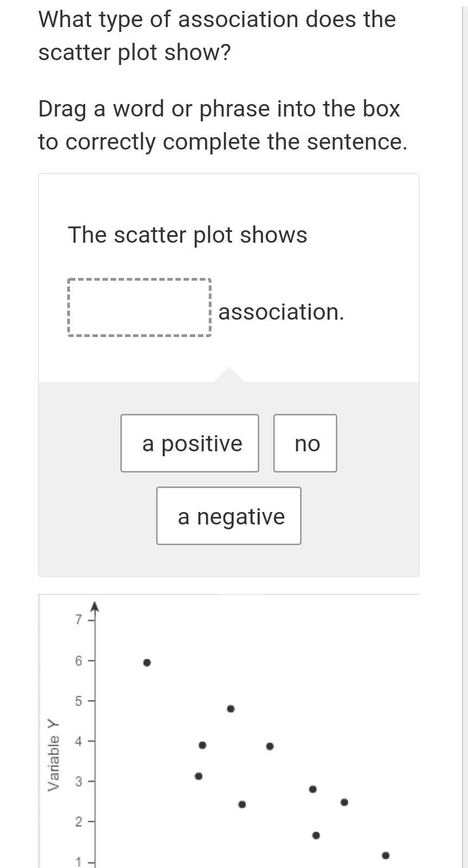Click the vertical scrollbar at the page edge

465,434
